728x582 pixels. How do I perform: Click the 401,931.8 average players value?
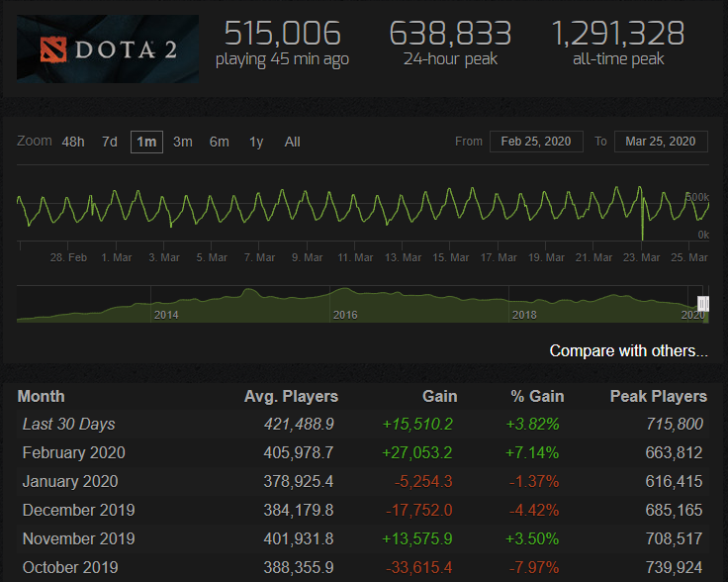coord(299,538)
